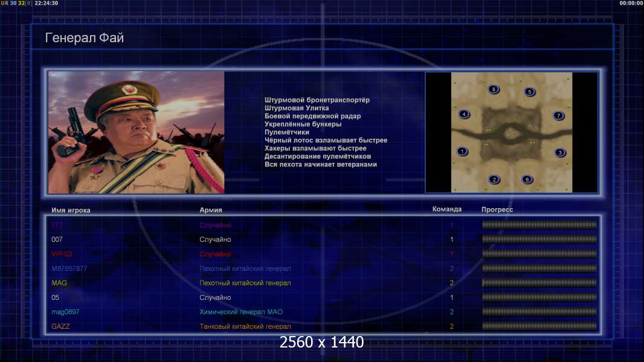Click 'Штурмовой бронетранспортёр' ability line
The image size is (644, 362).
(x=317, y=100)
